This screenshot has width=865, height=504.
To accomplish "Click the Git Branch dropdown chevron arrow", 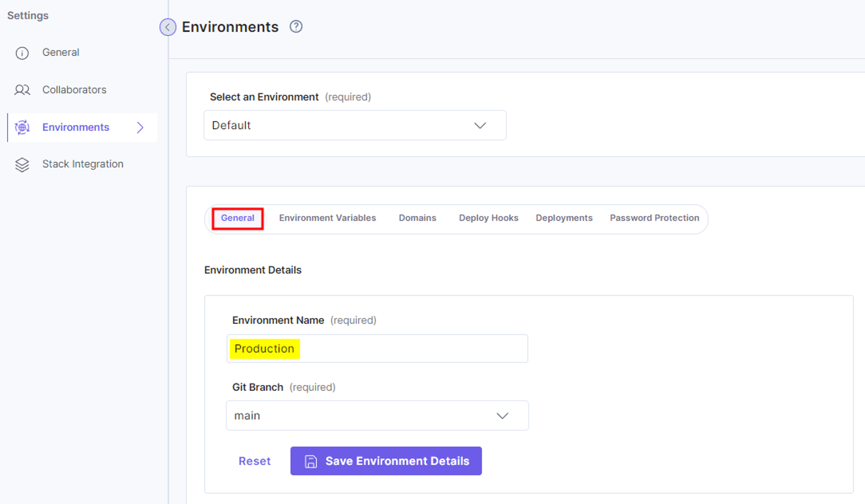I will [x=503, y=416].
